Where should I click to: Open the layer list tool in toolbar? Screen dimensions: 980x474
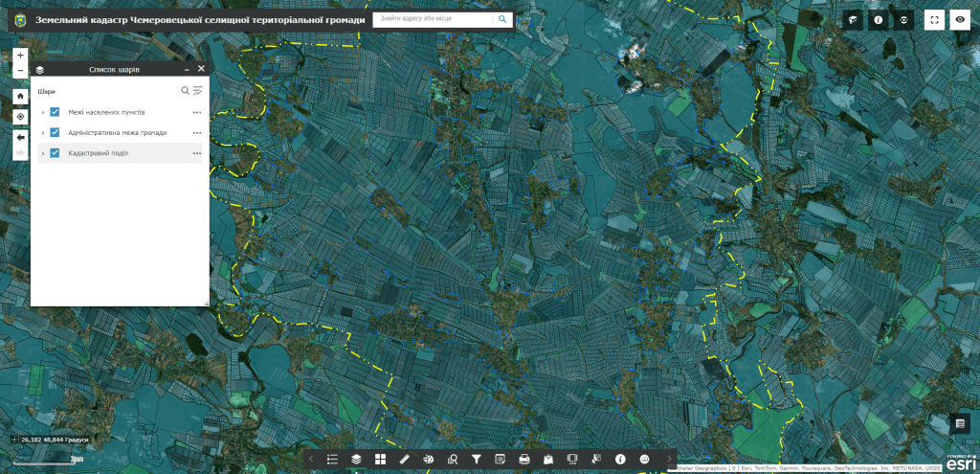(356, 459)
